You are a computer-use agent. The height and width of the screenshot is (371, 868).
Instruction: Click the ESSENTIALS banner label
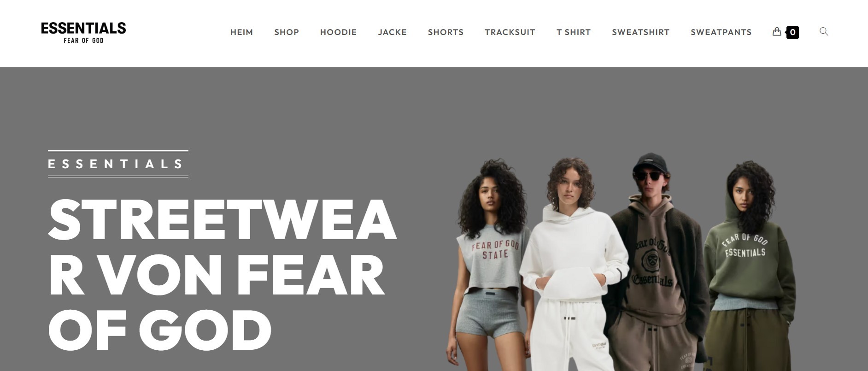(x=118, y=164)
